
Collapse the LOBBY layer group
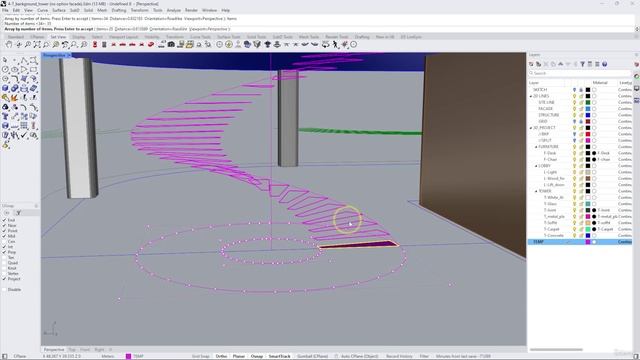click(536, 166)
